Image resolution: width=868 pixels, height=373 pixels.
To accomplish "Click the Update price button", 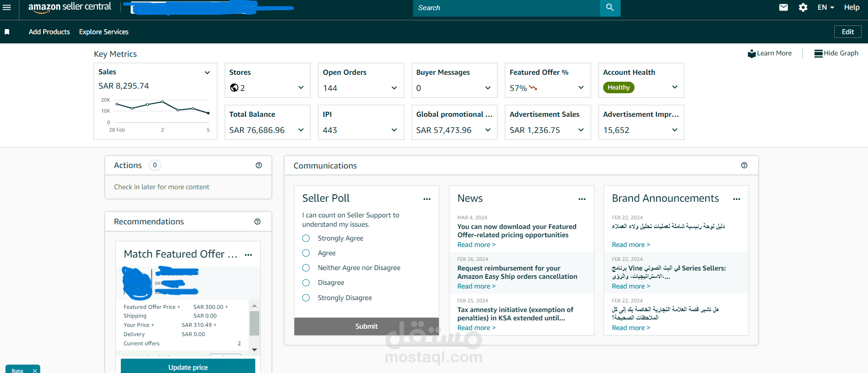I will [x=188, y=367].
